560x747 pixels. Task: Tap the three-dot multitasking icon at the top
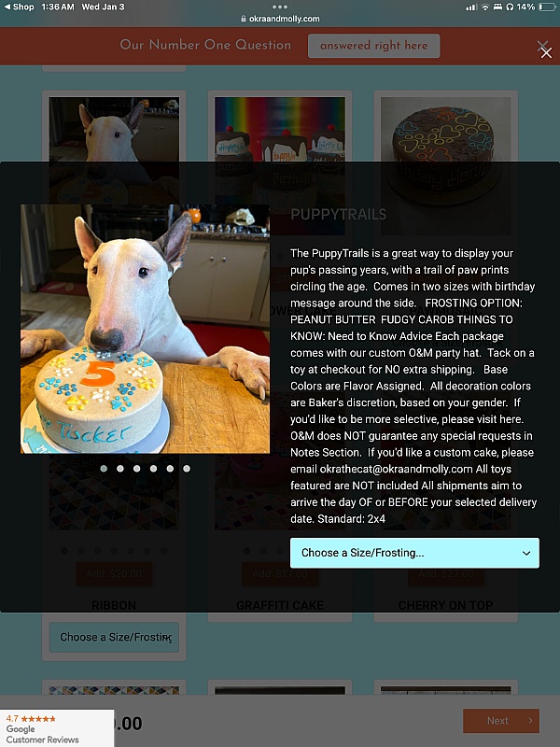(x=280, y=7)
